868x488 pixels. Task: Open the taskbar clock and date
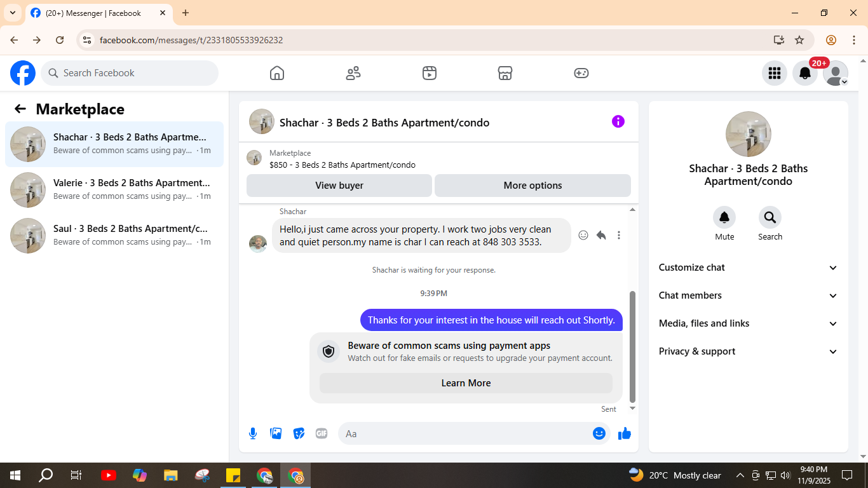coord(813,475)
